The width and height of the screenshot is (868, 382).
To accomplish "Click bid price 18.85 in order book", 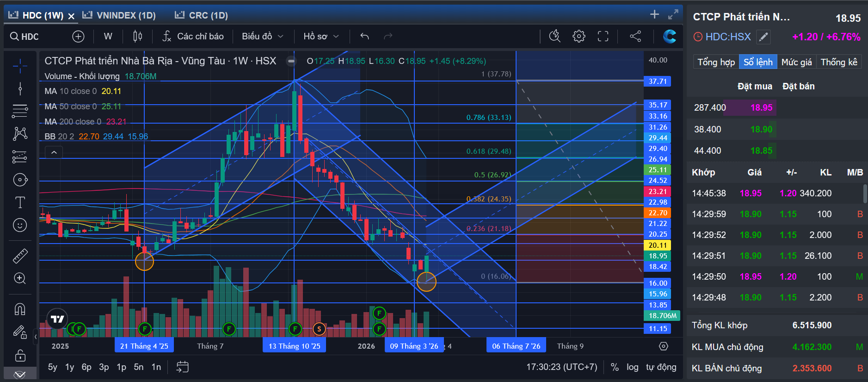I will point(761,150).
